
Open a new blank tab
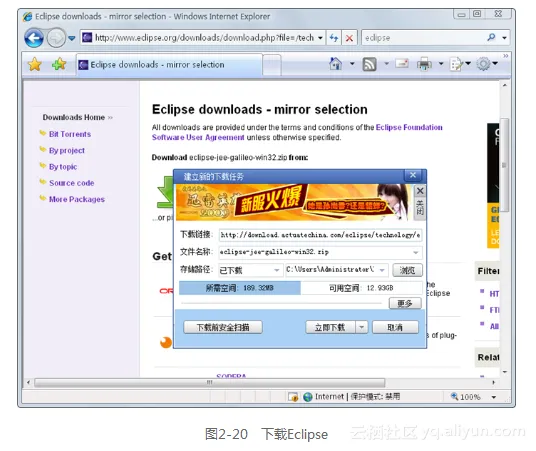pos(272,65)
